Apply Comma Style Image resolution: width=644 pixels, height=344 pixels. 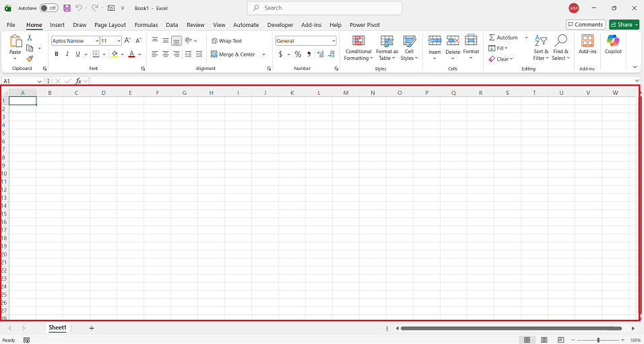click(x=309, y=54)
